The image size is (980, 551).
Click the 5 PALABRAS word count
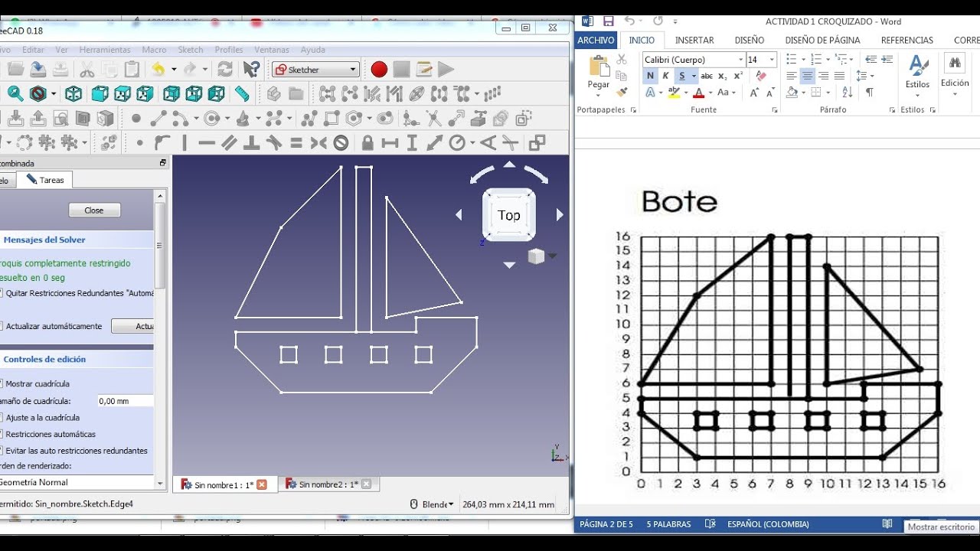click(668, 524)
